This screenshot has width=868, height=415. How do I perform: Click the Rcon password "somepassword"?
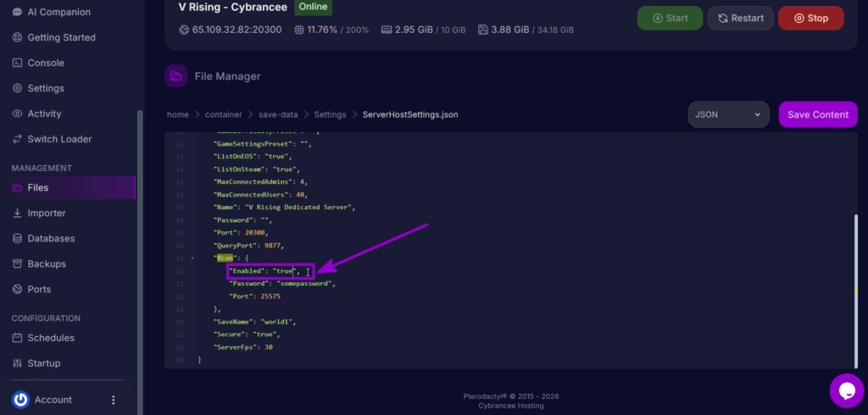tap(304, 284)
